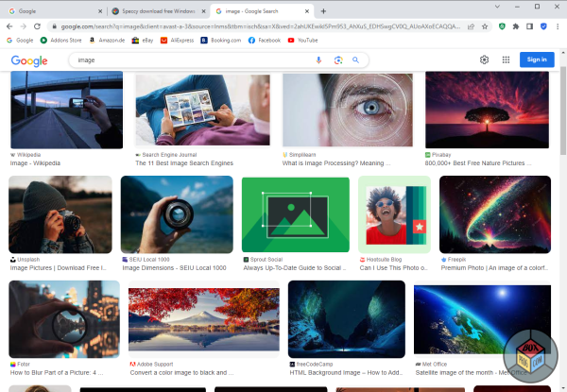The width and height of the screenshot is (567, 392).
Task: Click 'Image Dimensions - SEIU Local 1000'
Action: click(174, 268)
